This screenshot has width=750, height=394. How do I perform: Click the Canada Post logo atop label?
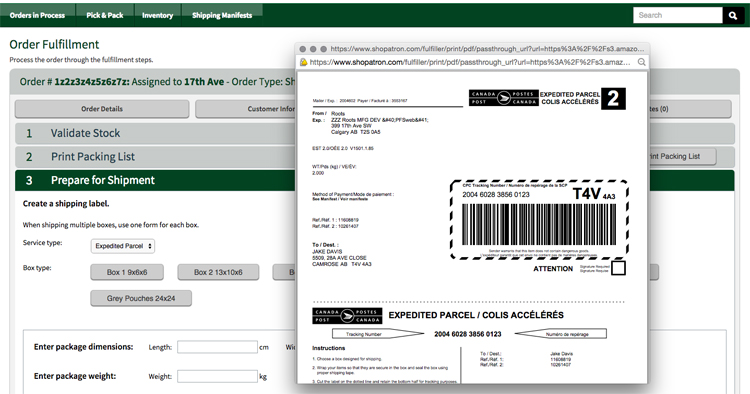point(504,98)
